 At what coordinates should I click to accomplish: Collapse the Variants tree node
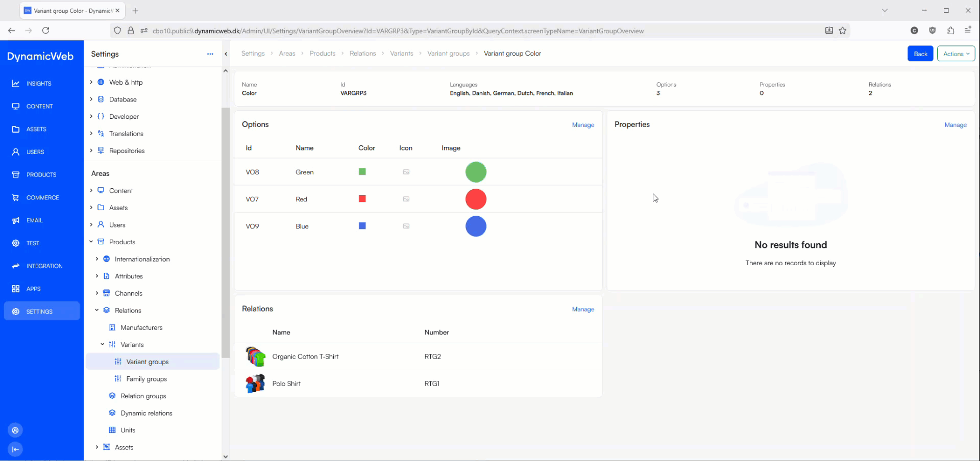point(103,345)
